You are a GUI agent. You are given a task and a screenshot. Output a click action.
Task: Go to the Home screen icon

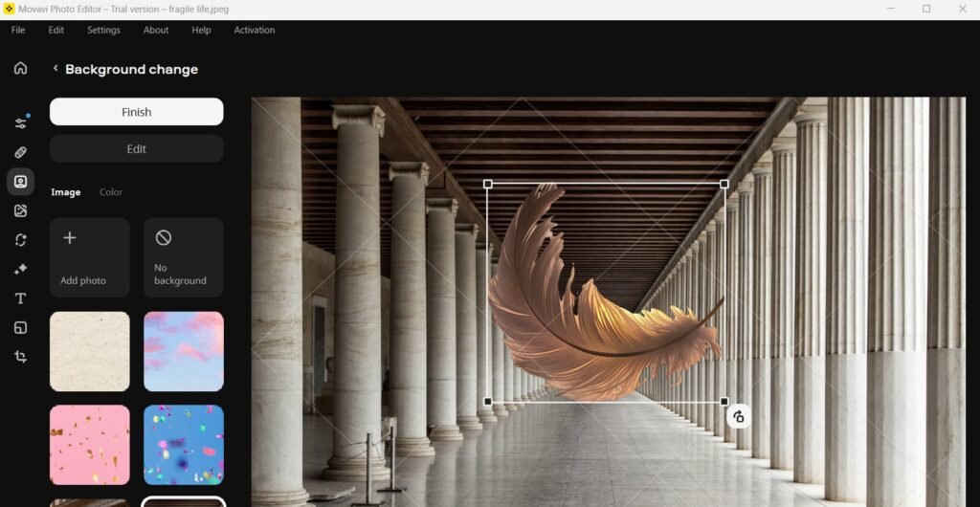click(20, 69)
